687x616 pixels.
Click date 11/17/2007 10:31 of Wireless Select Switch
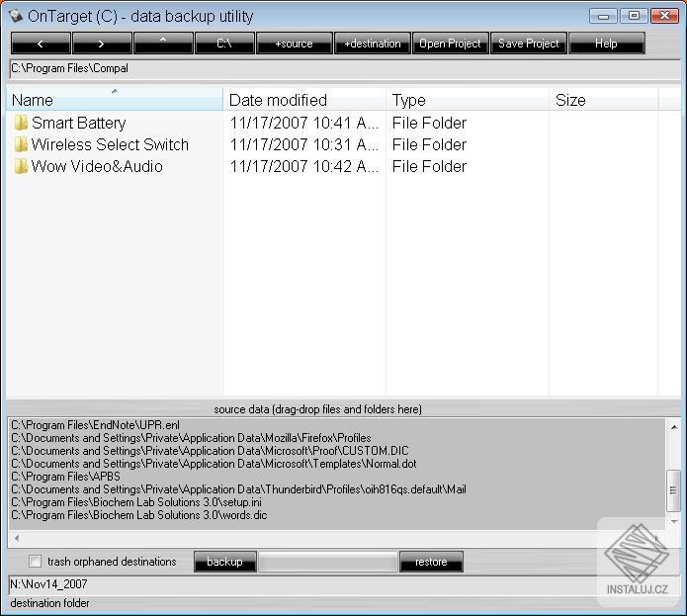pos(304,144)
